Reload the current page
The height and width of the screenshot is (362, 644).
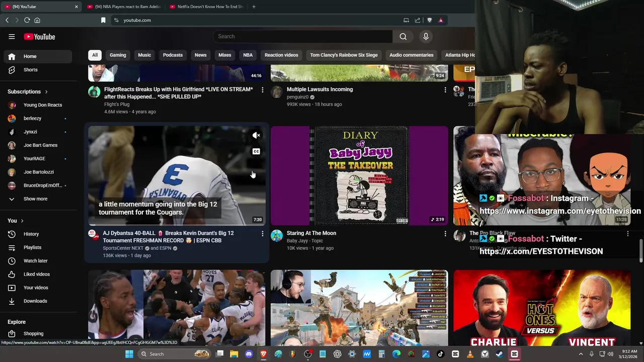pos(27,20)
